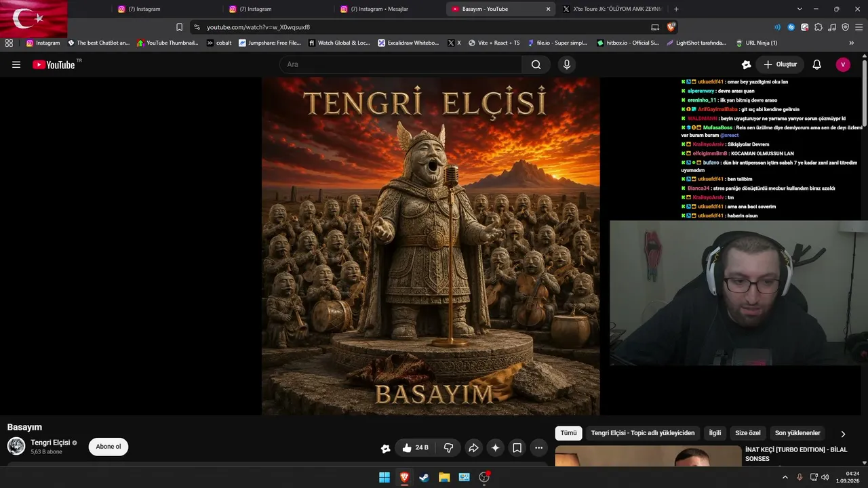
Task: Open Steam from the taskbar
Action: tap(424, 477)
